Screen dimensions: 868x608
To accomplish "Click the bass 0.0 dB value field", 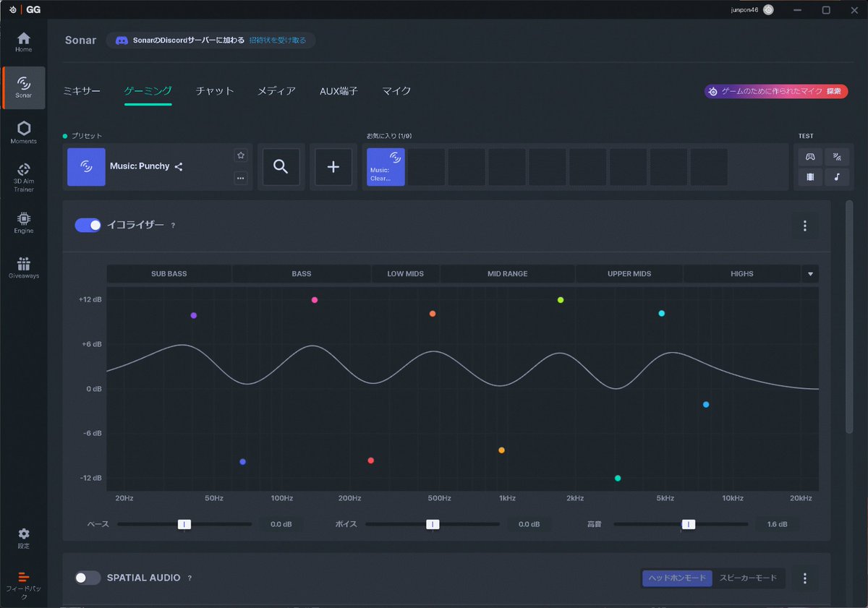I will [281, 524].
